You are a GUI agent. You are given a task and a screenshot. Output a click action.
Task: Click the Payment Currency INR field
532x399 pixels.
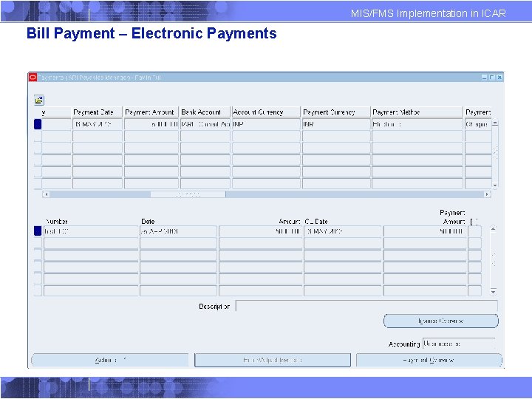point(336,124)
